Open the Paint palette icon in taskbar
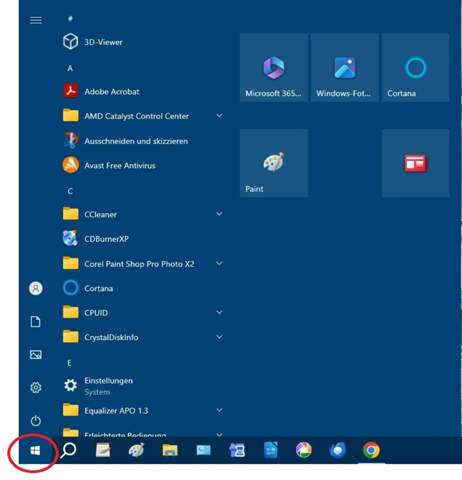This screenshot has height=480, width=462. [x=136, y=450]
